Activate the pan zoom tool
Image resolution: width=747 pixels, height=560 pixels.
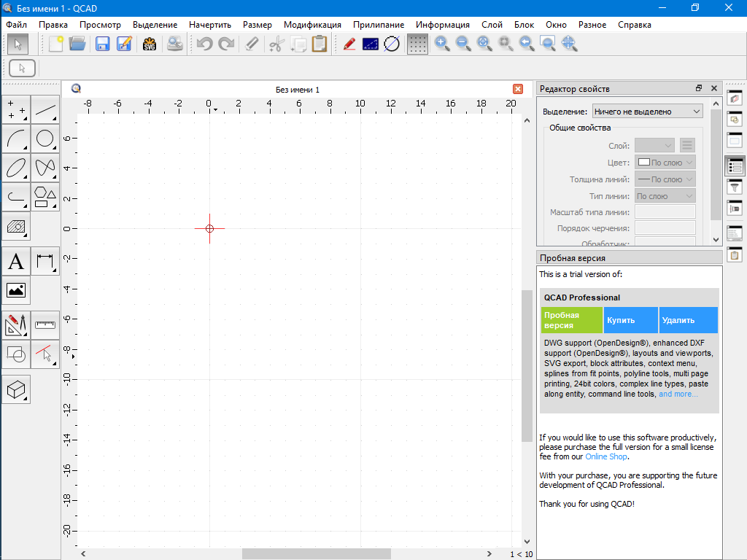point(569,44)
